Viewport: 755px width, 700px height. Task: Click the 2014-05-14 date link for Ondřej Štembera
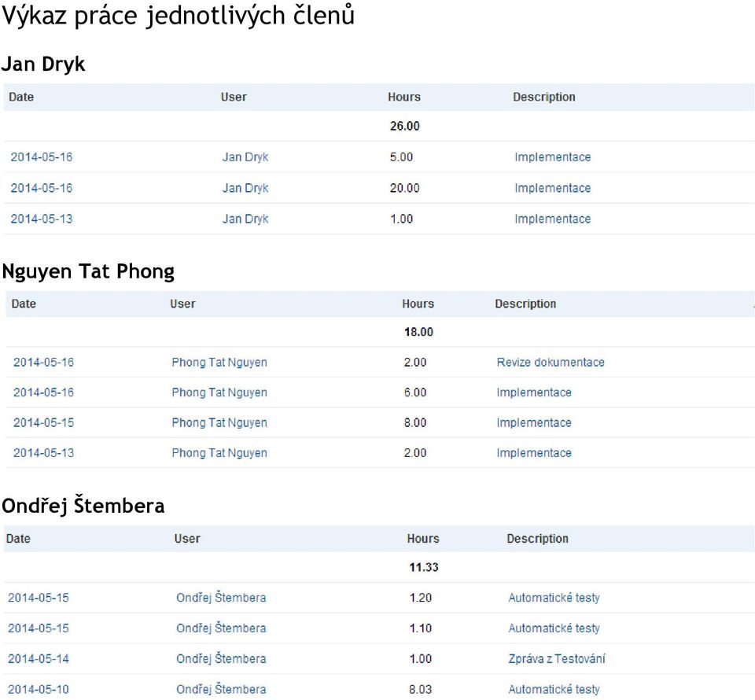tap(39, 659)
